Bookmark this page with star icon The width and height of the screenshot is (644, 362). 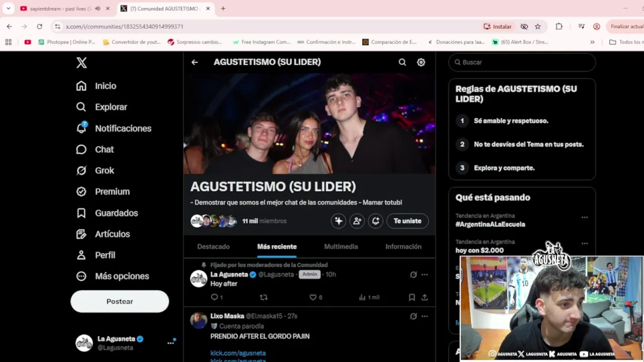pos(538,26)
